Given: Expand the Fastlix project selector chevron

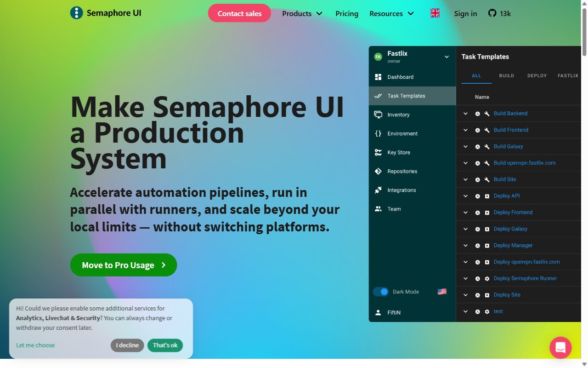Looking at the screenshot, I should point(447,57).
